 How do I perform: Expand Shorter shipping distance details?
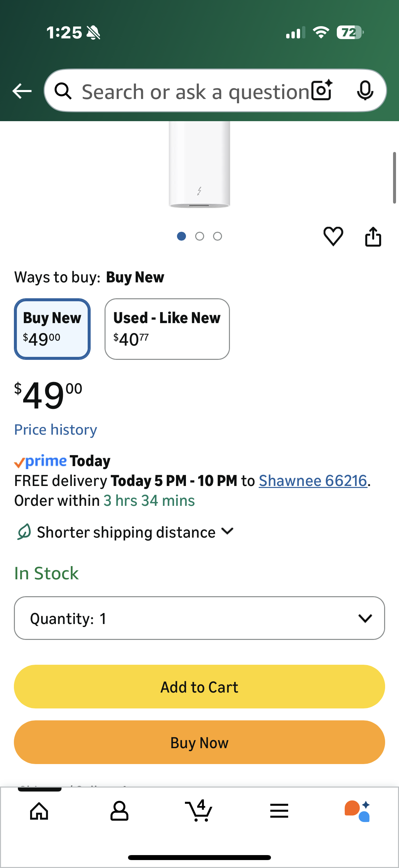pyautogui.click(x=126, y=532)
